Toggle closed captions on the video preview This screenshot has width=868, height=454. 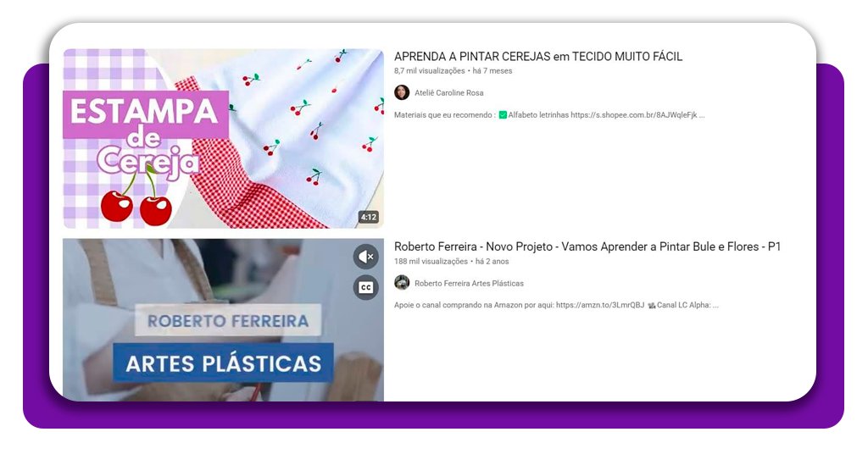click(x=365, y=287)
